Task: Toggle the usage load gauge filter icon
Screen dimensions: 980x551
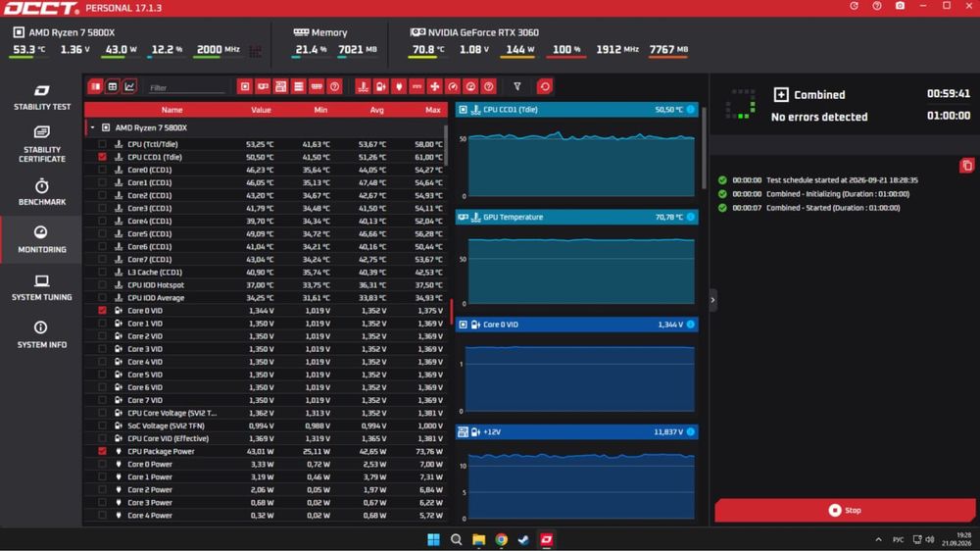Action: coord(470,87)
